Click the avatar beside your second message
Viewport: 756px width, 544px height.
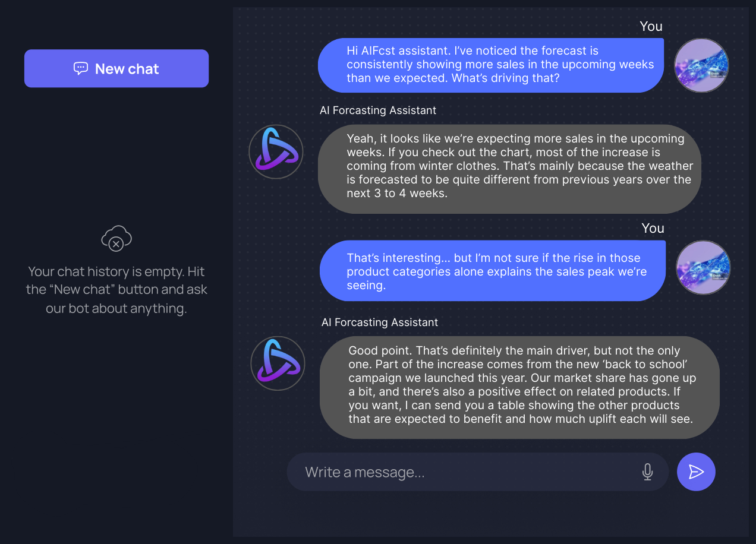[703, 267]
